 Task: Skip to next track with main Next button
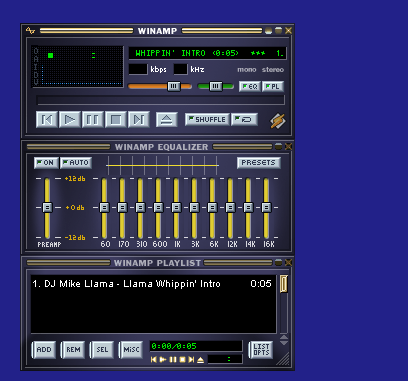pos(139,119)
